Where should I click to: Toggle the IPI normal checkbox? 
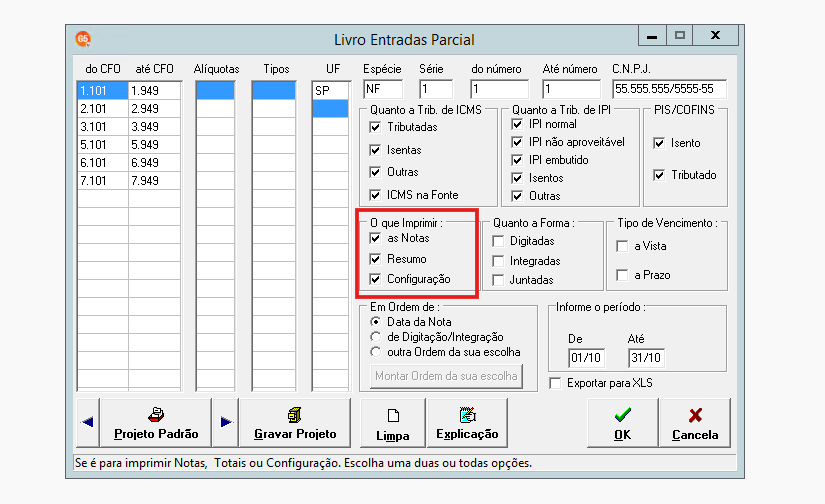coord(517,124)
